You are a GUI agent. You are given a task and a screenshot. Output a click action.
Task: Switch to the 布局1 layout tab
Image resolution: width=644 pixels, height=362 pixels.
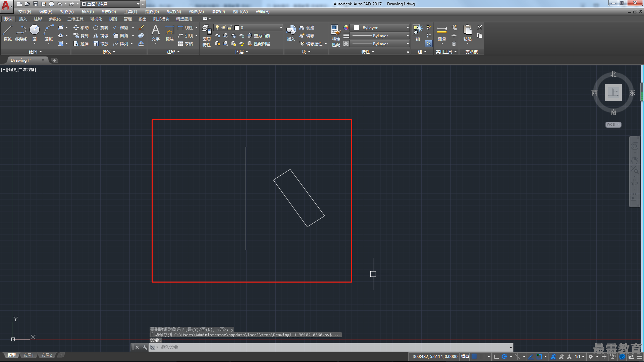tap(29, 355)
